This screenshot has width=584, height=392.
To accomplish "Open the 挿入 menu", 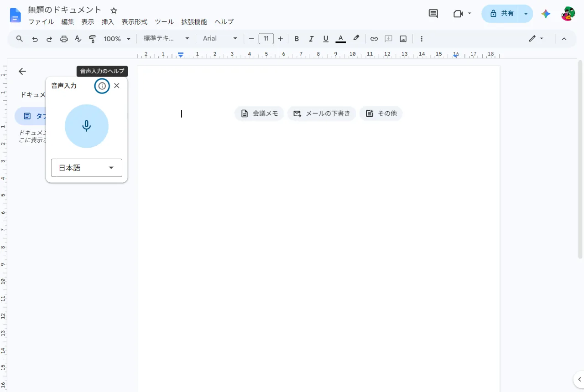I will 108,22.
